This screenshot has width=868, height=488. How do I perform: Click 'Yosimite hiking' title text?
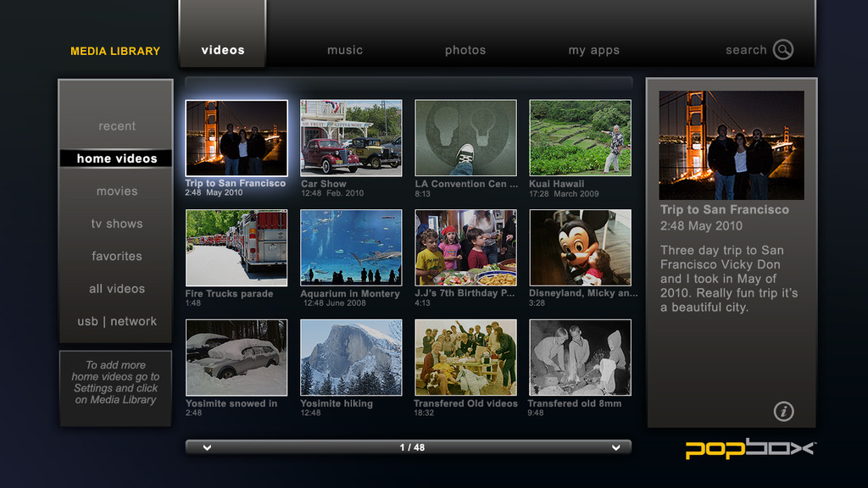point(337,403)
